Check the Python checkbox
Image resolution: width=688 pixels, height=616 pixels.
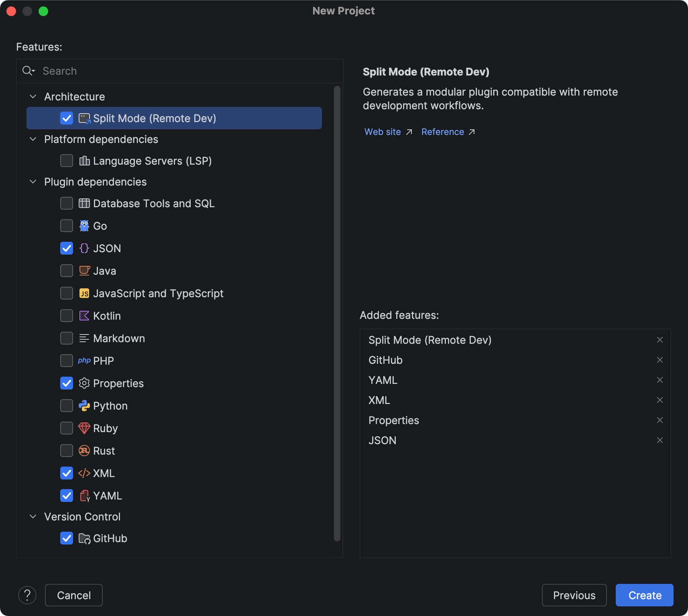(x=67, y=406)
